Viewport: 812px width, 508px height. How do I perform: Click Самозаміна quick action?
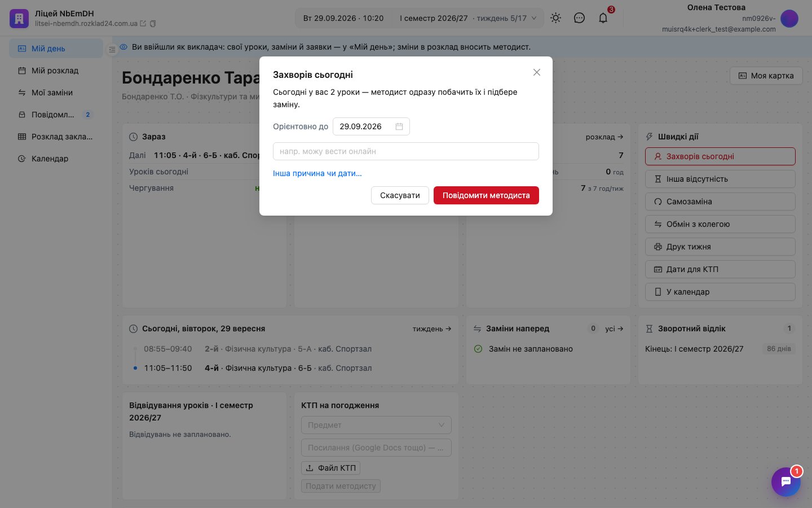coord(720,202)
